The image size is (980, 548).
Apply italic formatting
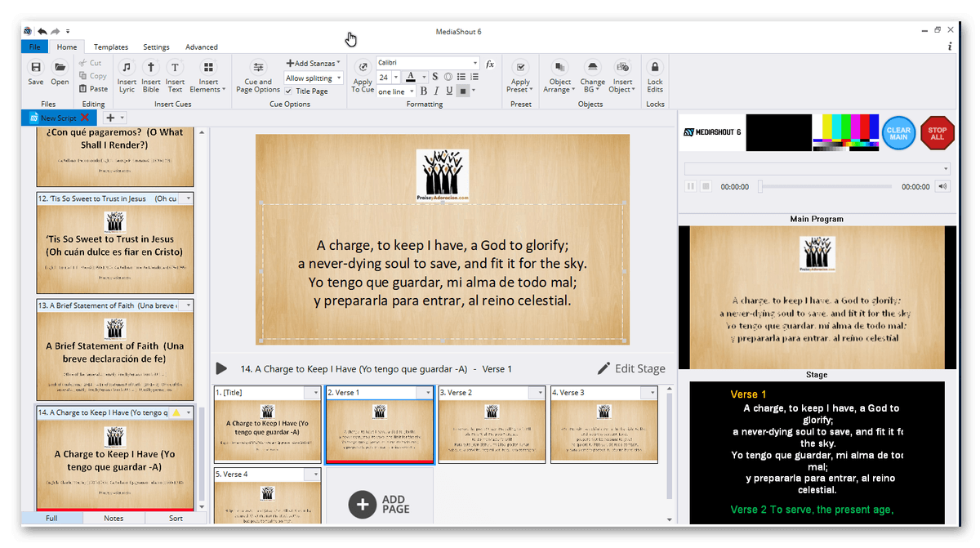436,91
